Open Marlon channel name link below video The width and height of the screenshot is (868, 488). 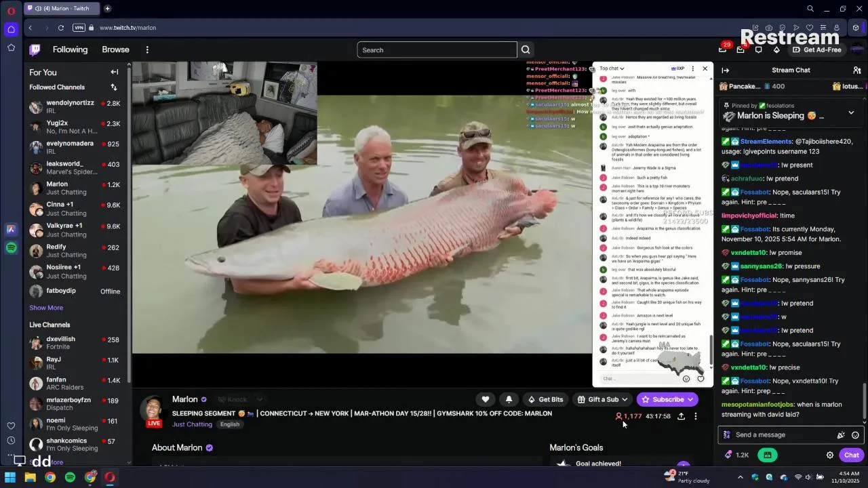(185, 400)
